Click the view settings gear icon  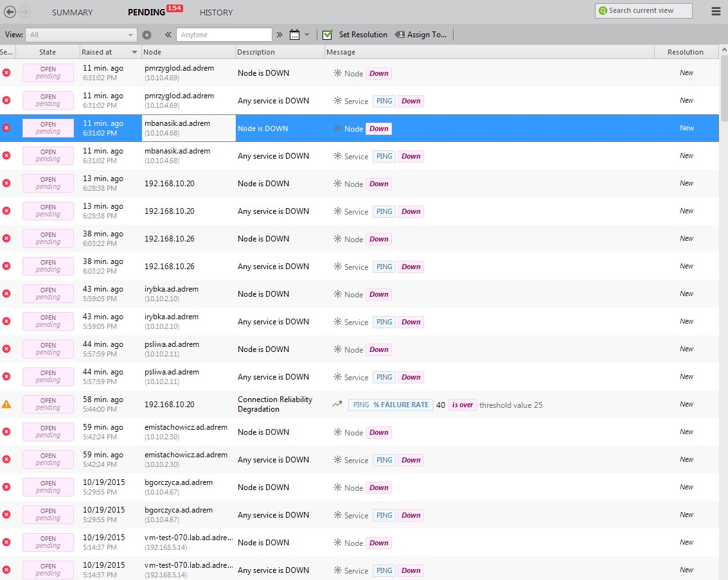point(147,35)
